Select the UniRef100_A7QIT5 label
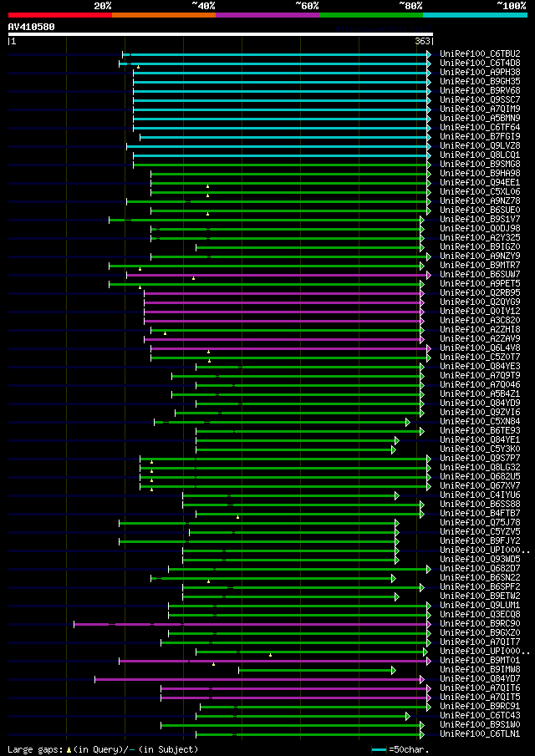The image size is (535, 756). tap(480, 698)
